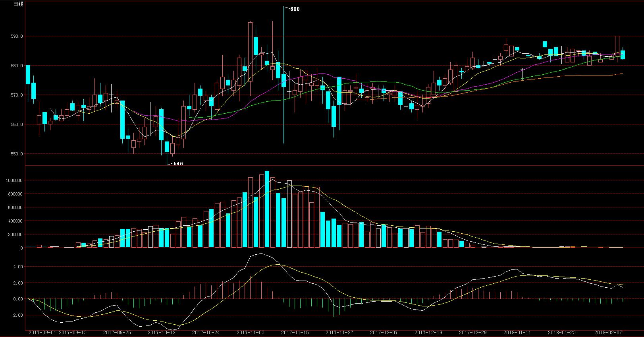The height and width of the screenshot is (337, 644).
Task: Click the 2018-02-07 date label
Action: 607,333
